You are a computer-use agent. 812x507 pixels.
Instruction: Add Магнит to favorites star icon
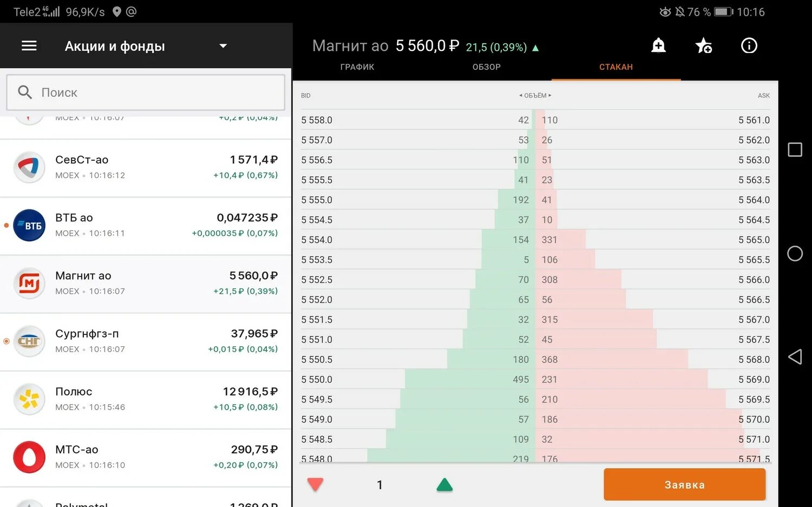tap(704, 45)
